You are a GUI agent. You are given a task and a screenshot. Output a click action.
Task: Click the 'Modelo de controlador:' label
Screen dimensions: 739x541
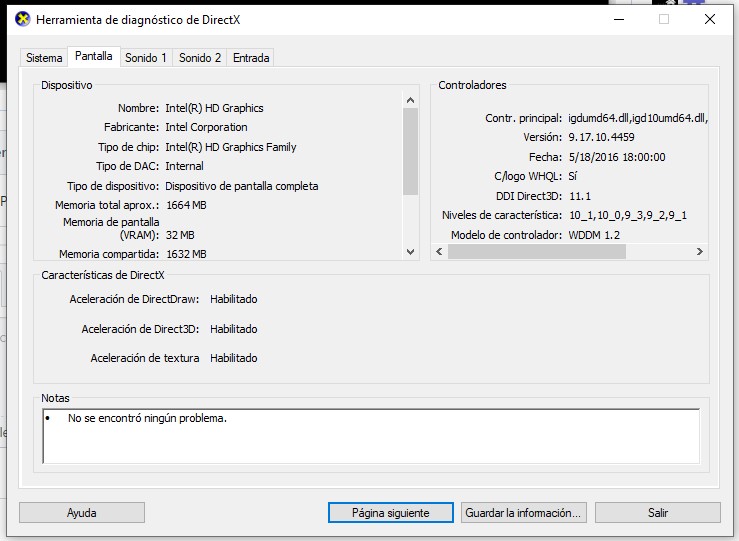click(x=507, y=235)
